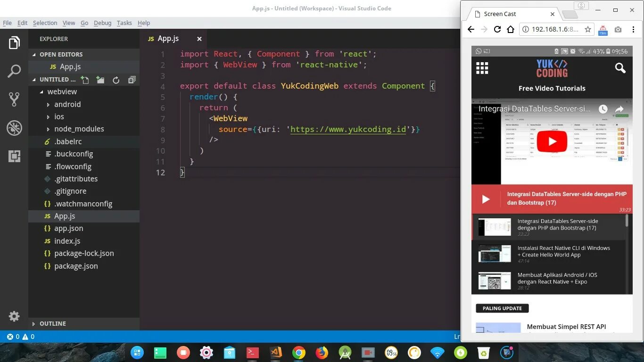Open the Explorer view in activity bar
Screen dimensions: 644x362
[14, 43]
